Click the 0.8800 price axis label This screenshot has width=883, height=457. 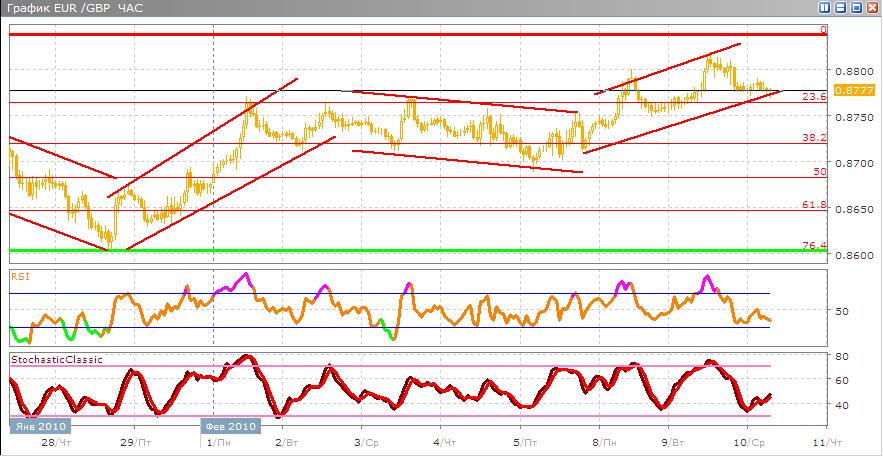[851, 72]
